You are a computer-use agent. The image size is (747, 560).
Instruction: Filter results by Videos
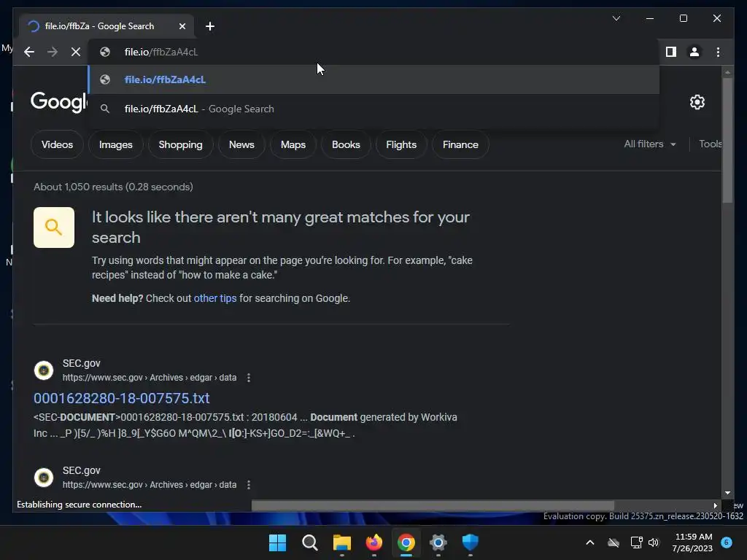pos(57,144)
